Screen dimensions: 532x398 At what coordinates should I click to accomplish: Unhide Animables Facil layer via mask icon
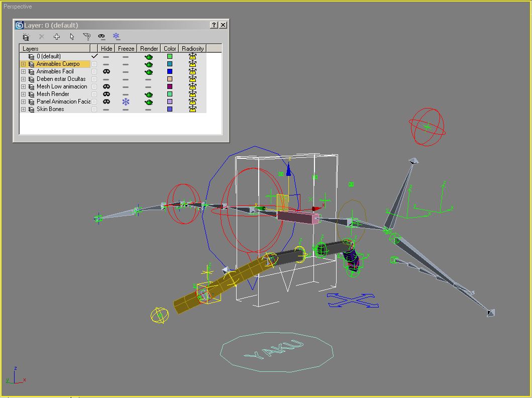point(107,71)
